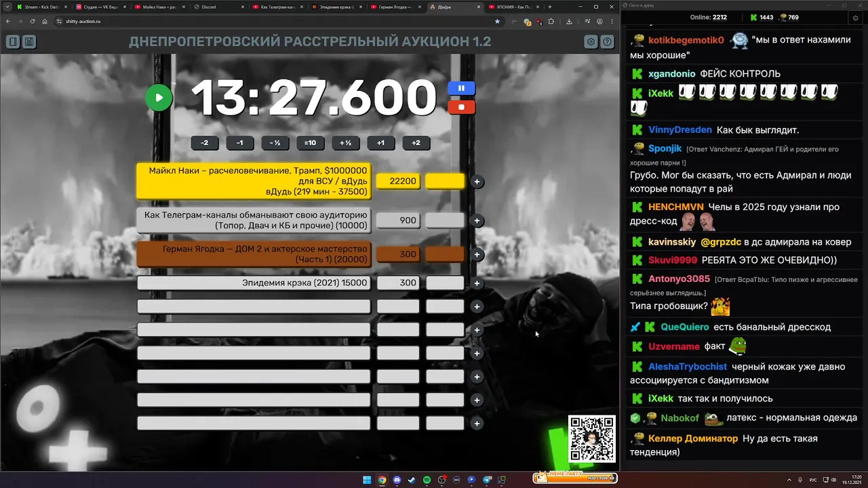This screenshot has width=868, height=488.
Task: Switch to Discord browser tab
Action: point(218,7)
